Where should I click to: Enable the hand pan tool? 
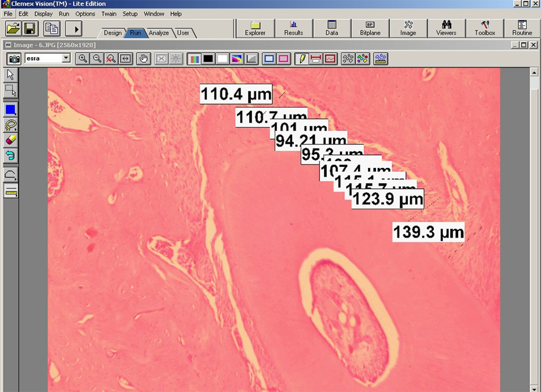(143, 59)
